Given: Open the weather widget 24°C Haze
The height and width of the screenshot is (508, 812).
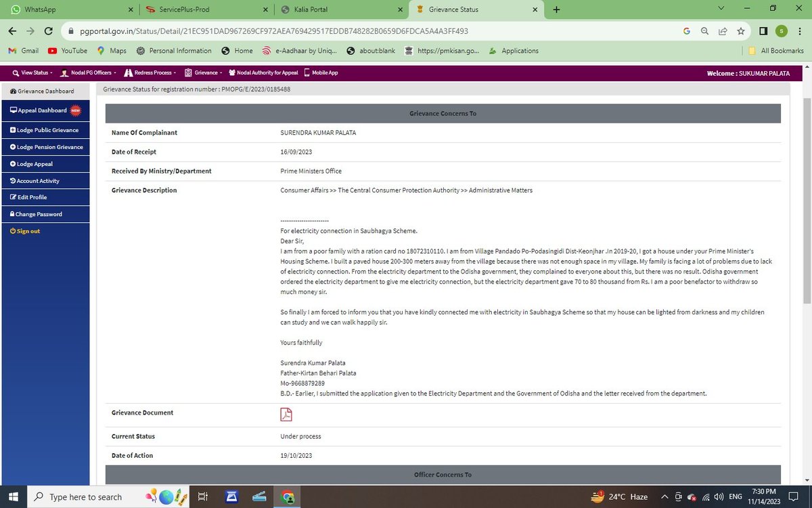Looking at the screenshot, I should click(x=621, y=496).
